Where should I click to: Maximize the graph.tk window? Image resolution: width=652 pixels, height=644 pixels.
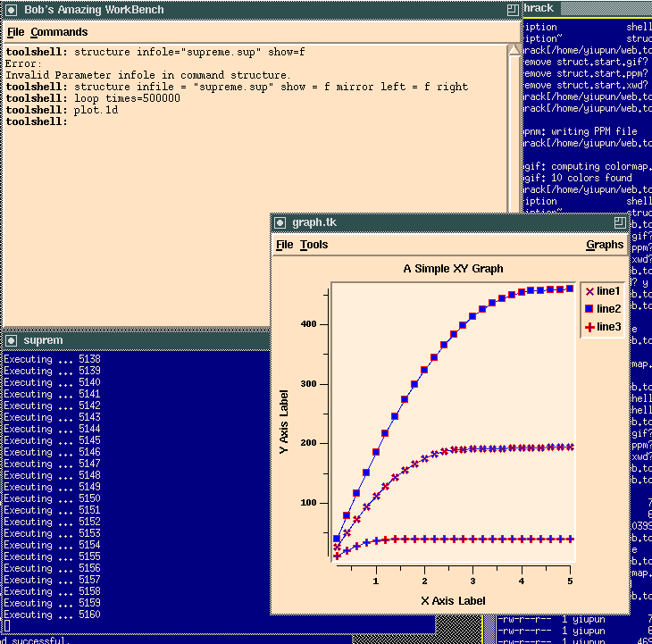point(619,222)
